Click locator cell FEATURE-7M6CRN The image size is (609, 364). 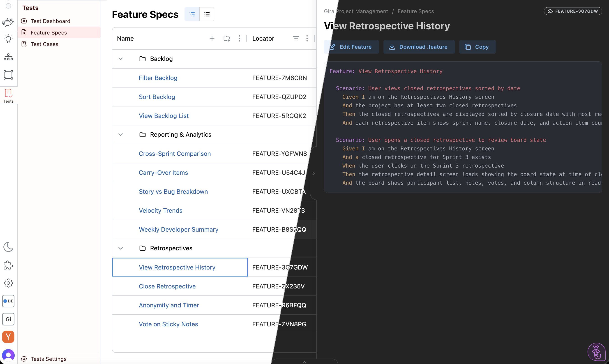279,78
